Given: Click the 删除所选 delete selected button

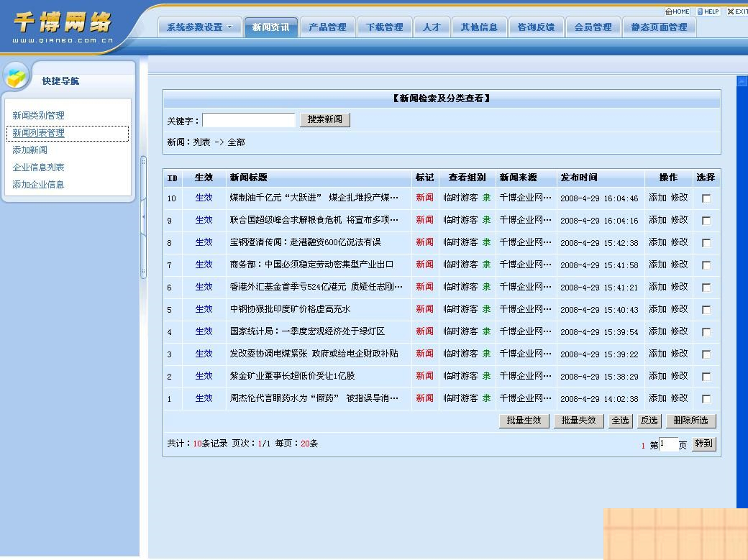Looking at the screenshot, I should (691, 421).
